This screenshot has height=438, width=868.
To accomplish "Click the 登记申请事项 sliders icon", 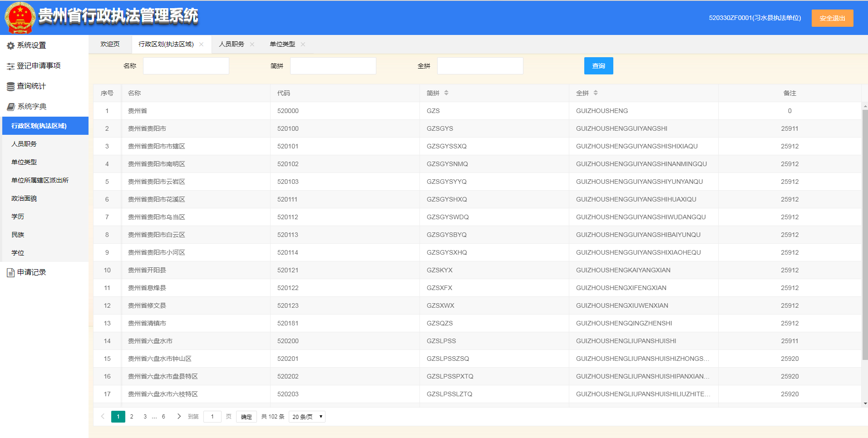I will 10,66.
